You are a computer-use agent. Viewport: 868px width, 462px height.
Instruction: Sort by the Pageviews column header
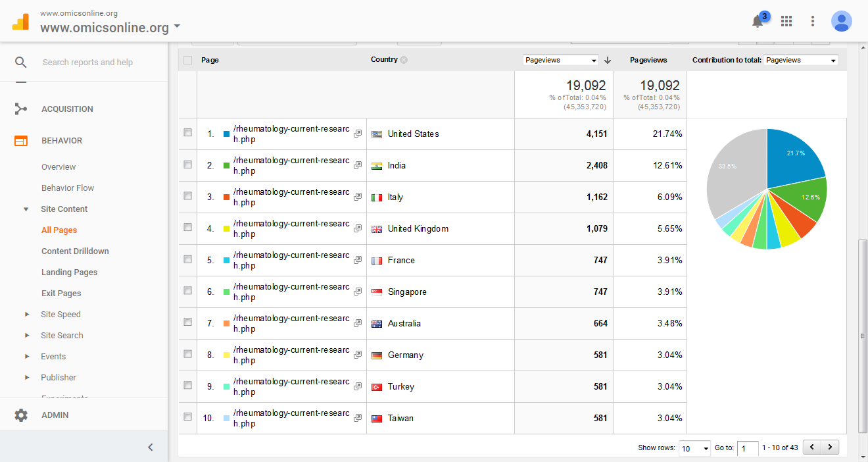[648, 60]
